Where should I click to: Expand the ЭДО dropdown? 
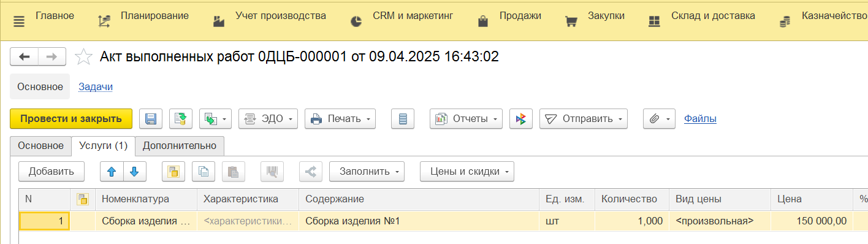(268, 119)
